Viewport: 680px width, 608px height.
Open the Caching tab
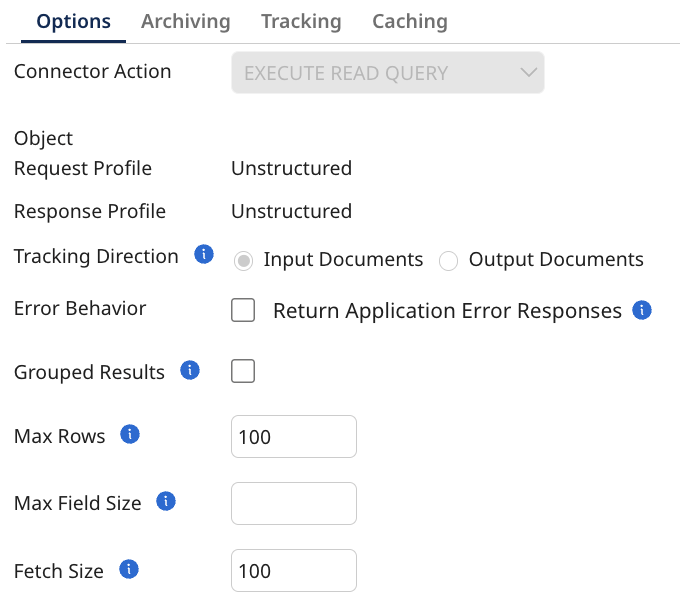pos(410,21)
